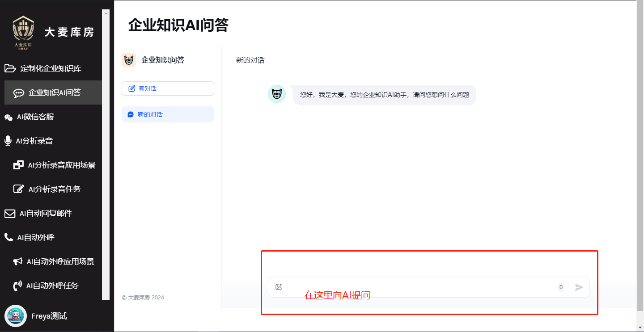Click the robot icon beside 企业知识问答
The image size is (644, 332).
(129, 60)
